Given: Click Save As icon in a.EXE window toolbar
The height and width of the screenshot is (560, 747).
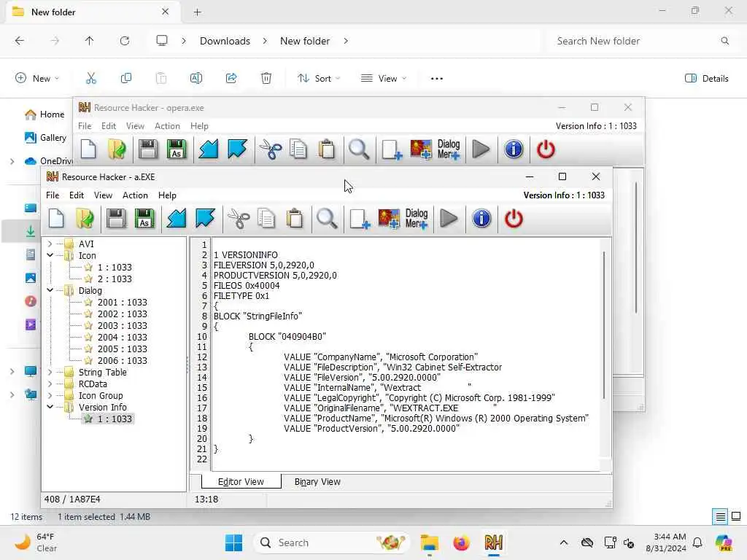Looking at the screenshot, I should (x=144, y=219).
